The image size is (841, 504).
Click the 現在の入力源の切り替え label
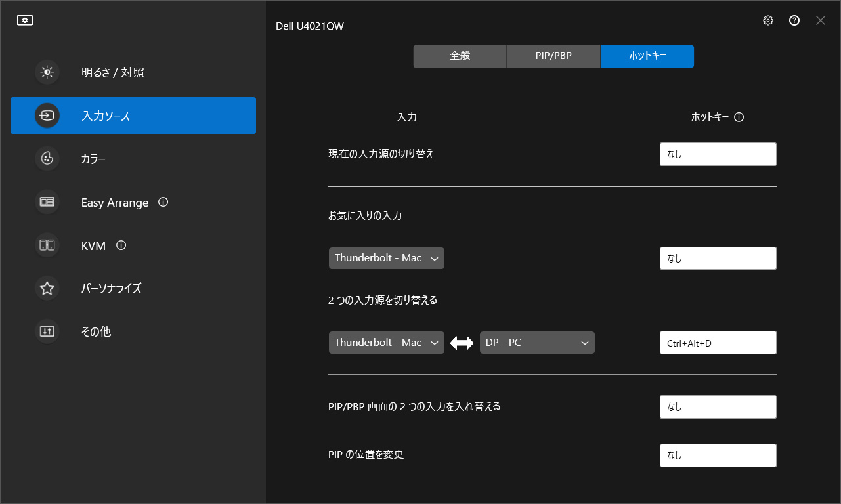[x=381, y=154]
